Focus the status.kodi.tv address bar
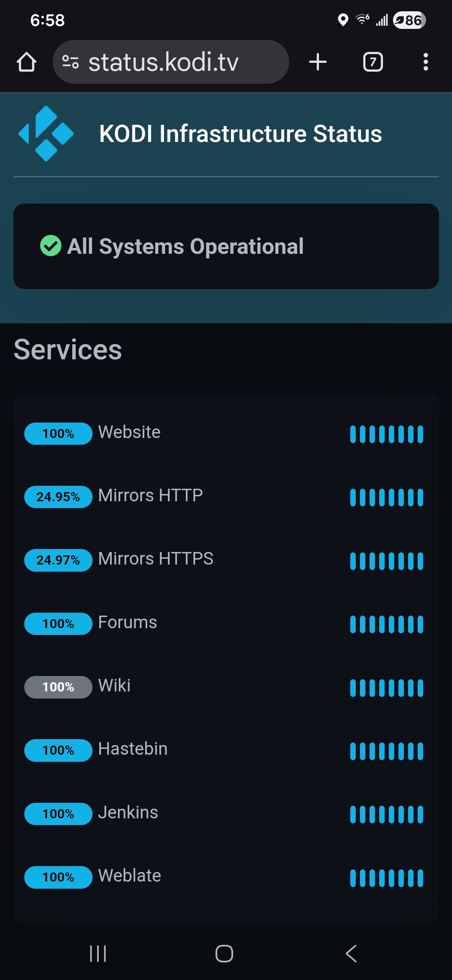Screen dimensions: 452x980 (176, 62)
